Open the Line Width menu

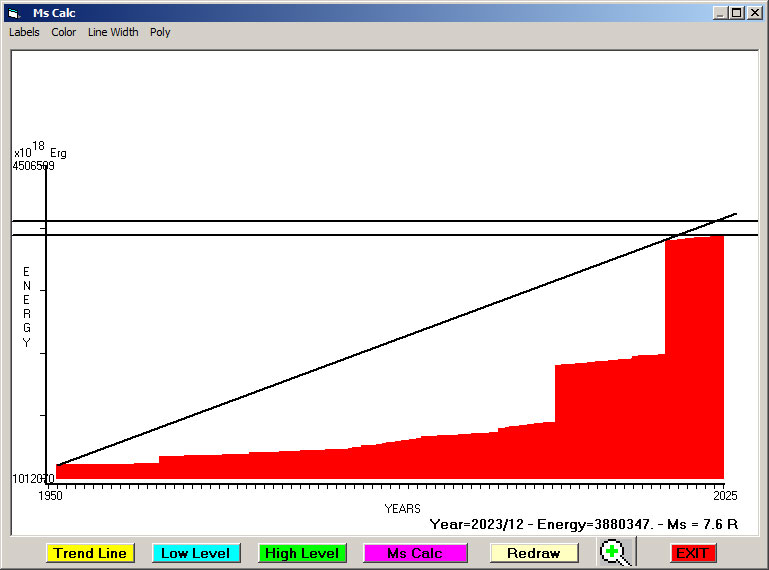click(113, 32)
